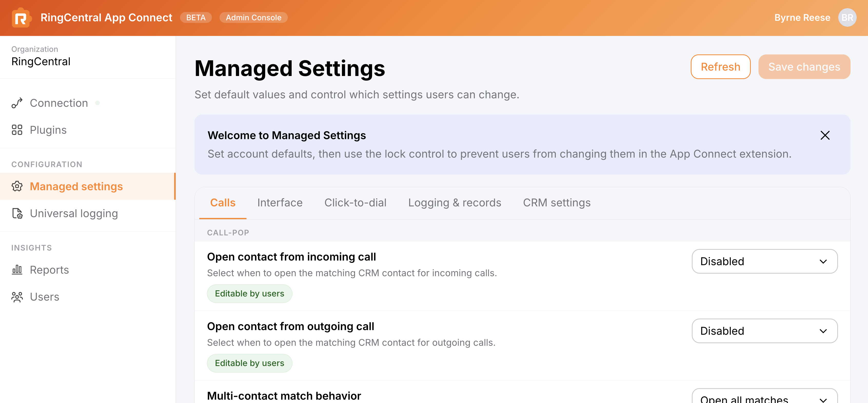
Task: Click the Users people icon
Action: [17, 297]
